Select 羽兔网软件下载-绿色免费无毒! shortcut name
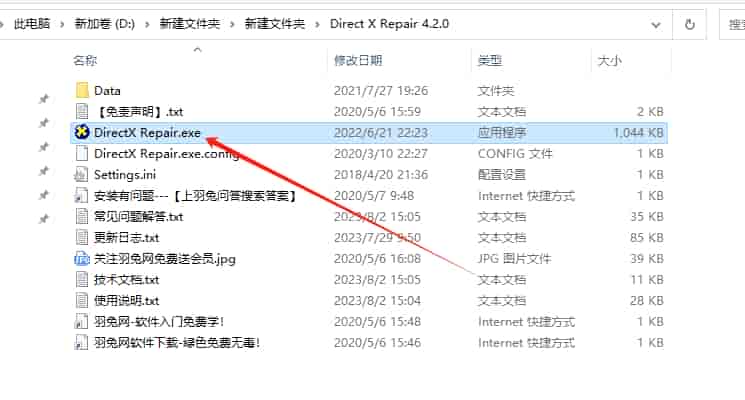The image size is (745, 400). click(177, 342)
